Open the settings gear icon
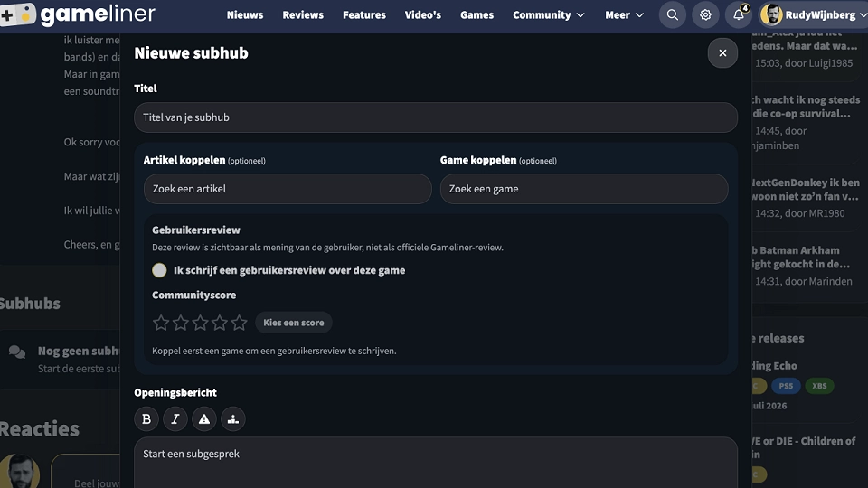 click(705, 15)
